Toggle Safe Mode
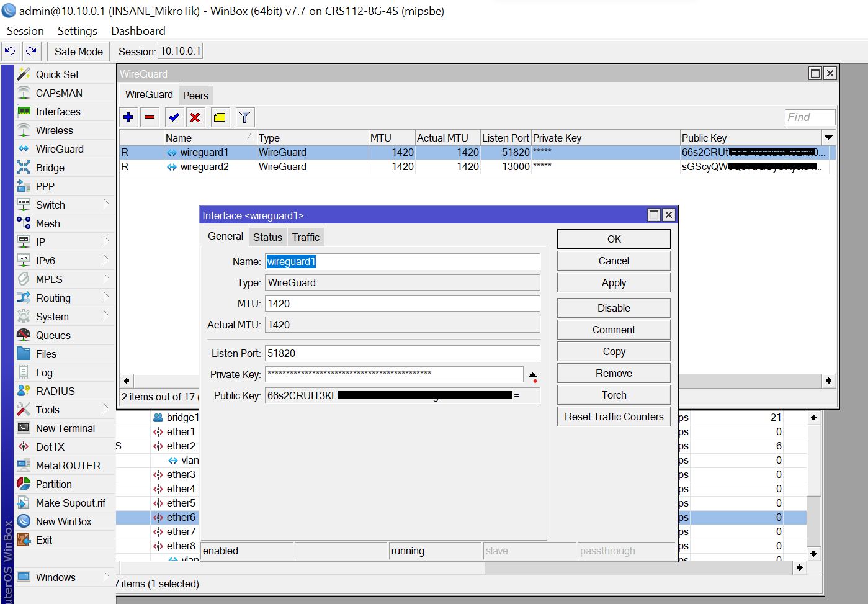This screenshot has width=868, height=604. pos(79,52)
